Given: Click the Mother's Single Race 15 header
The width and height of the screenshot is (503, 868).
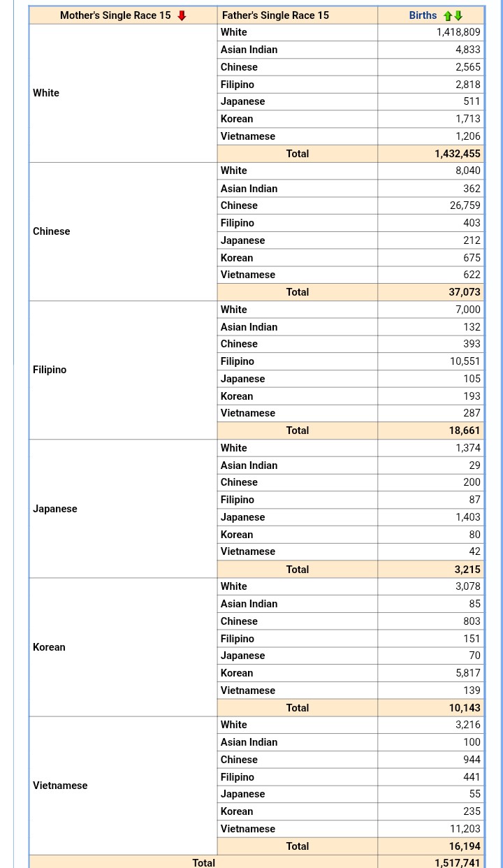Looking at the screenshot, I should click(x=115, y=15).
